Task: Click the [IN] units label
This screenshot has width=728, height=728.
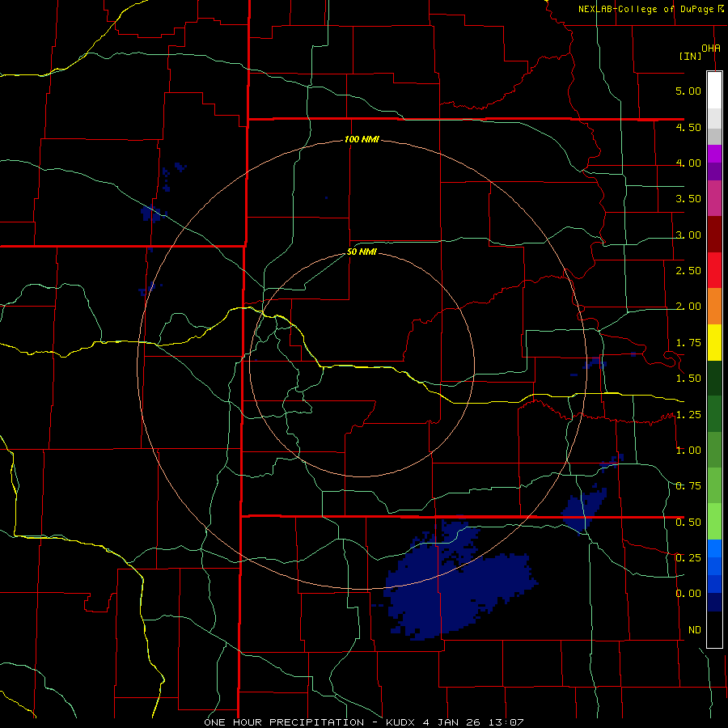Action: click(x=690, y=56)
